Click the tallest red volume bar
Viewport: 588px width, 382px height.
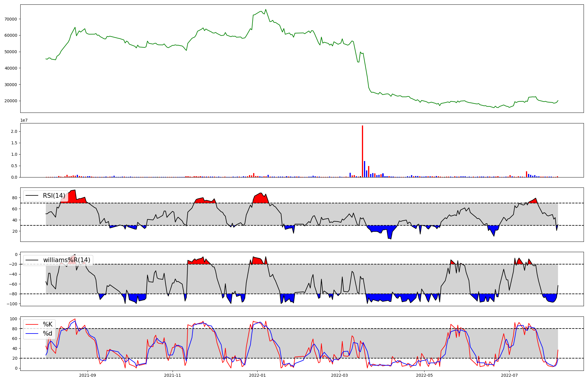pos(363,151)
